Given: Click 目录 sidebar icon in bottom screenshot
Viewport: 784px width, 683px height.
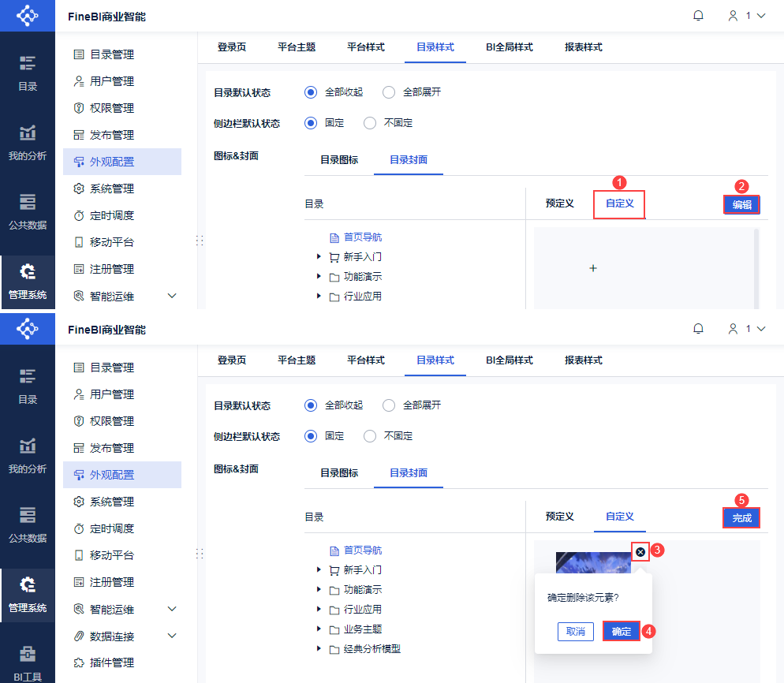Looking at the screenshot, I should coord(28,386).
